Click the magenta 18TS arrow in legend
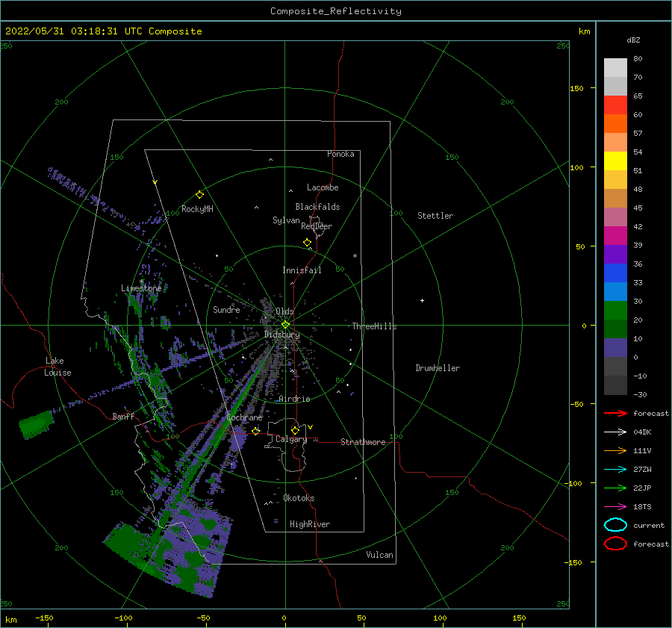Viewport: 672px width, 628px height. click(x=615, y=507)
